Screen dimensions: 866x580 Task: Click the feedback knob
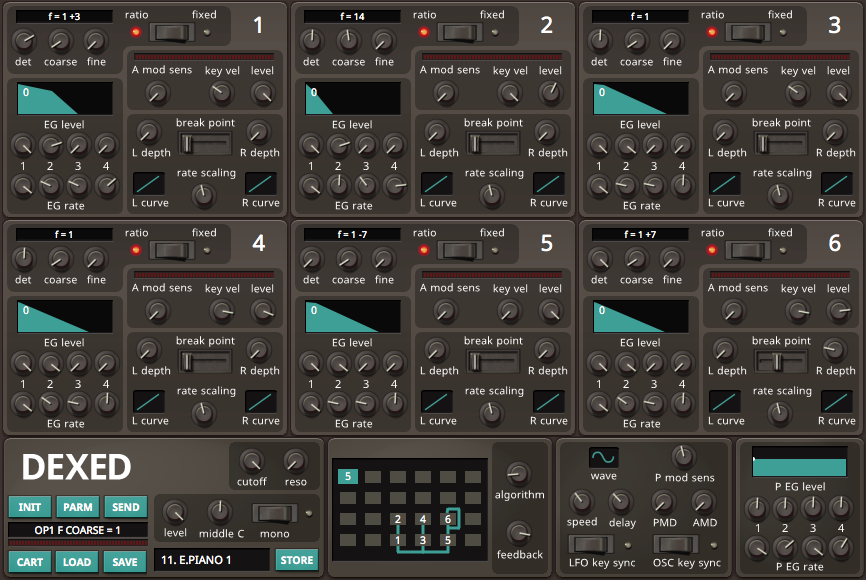519,533
